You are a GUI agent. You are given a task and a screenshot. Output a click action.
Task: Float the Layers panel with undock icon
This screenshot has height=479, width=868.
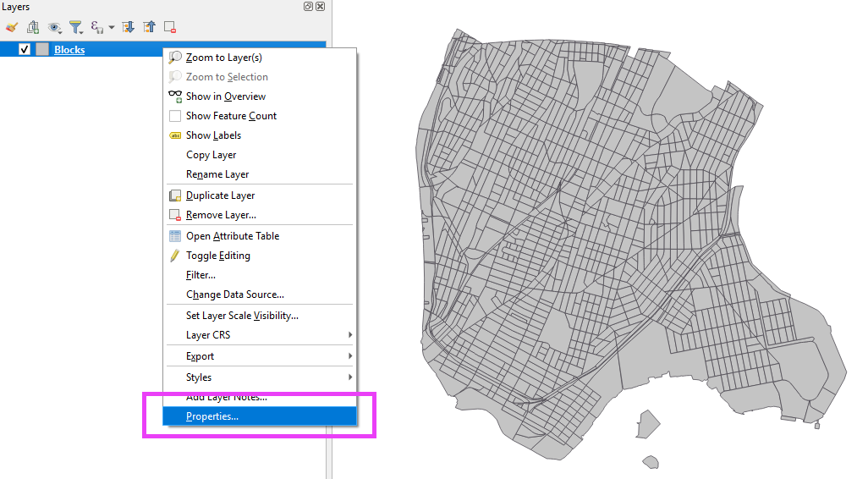click(308, 7)
